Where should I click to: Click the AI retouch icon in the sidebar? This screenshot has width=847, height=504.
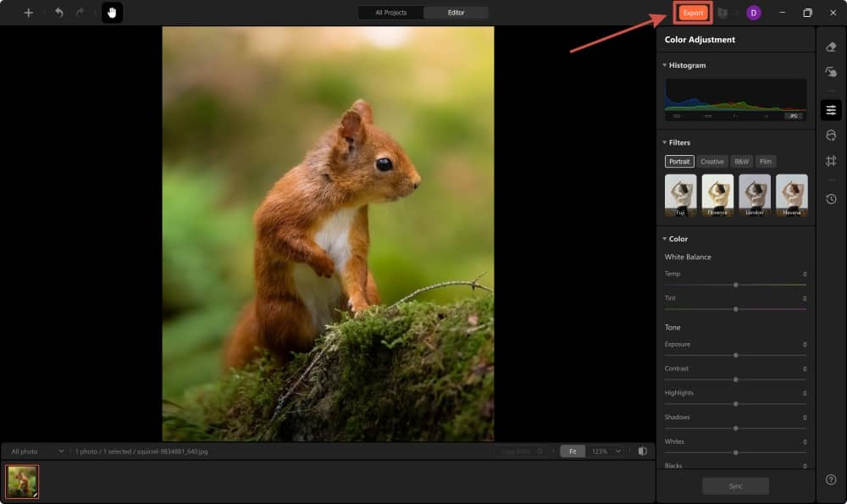(831, 72)
